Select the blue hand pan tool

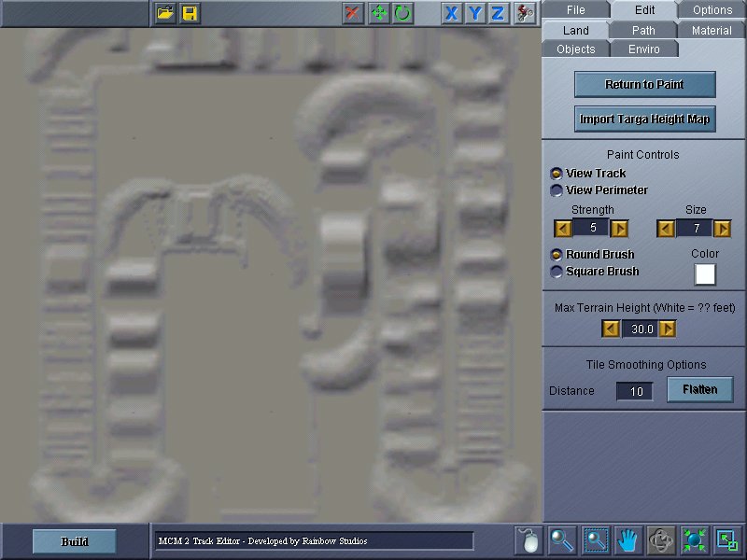(628, 540)
